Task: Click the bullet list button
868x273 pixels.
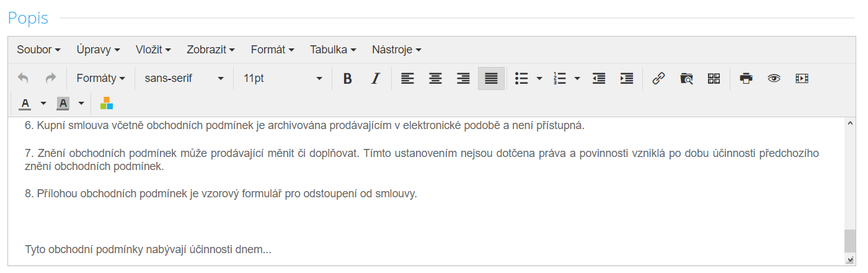Action: pyautogui.click(x=521, y=78)
